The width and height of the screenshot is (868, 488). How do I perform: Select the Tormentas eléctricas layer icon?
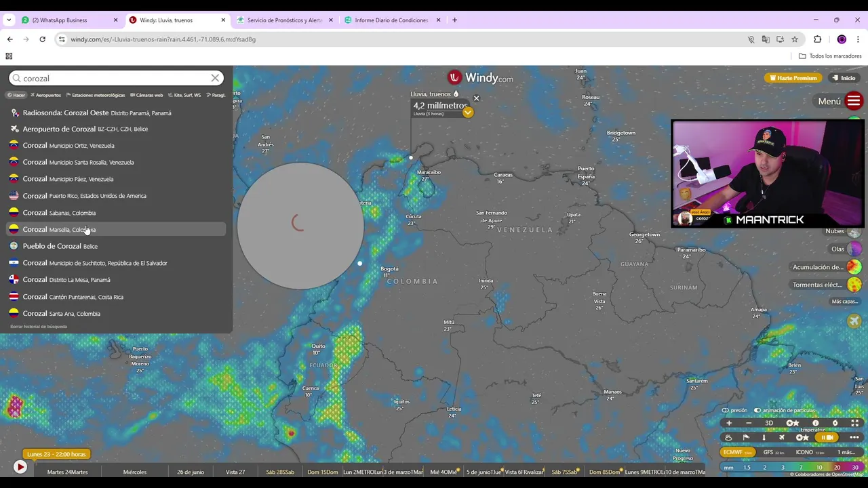coord(854,285)
